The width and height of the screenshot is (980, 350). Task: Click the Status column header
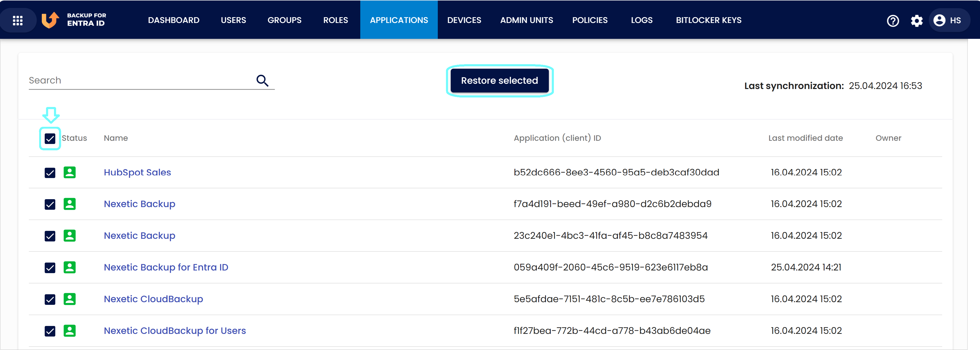[74, 138]
